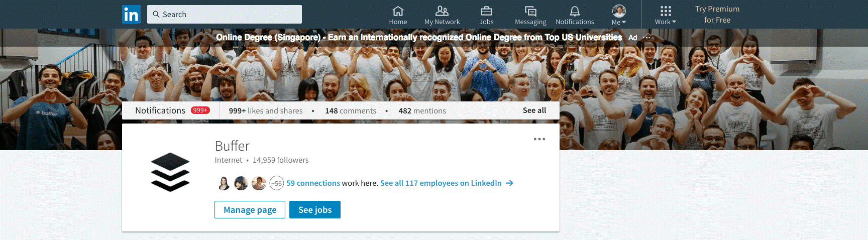The image size is (868, 240).
Task: Click Try Premium for Free link
Action: pyautogui.click(x=717, y=15)
